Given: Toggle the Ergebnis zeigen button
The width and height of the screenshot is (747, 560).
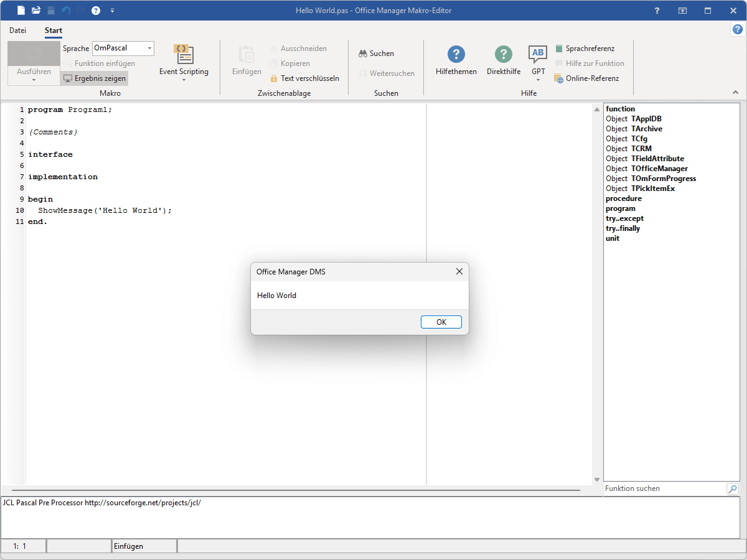Looking at the screenshot, I should [95, 78].
